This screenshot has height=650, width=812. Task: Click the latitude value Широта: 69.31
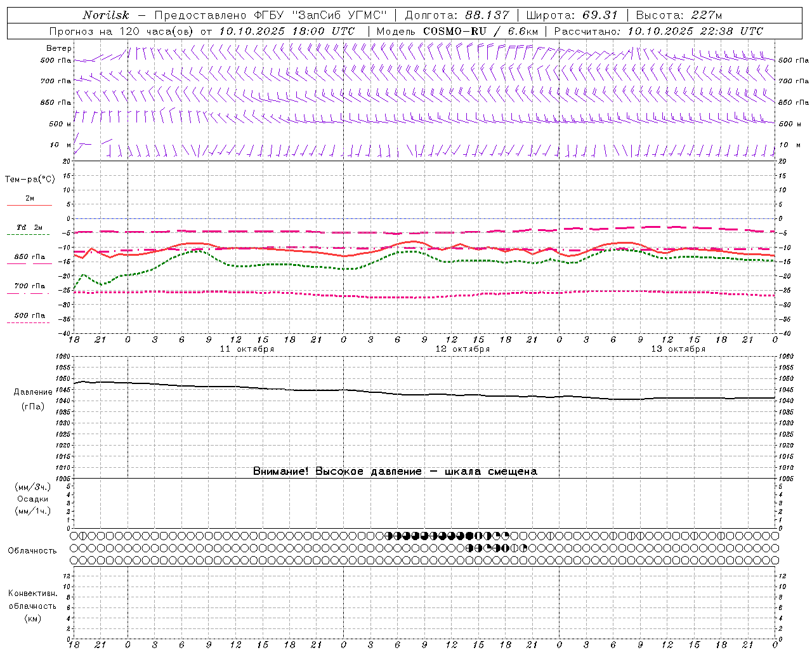[x=572, y=15]
